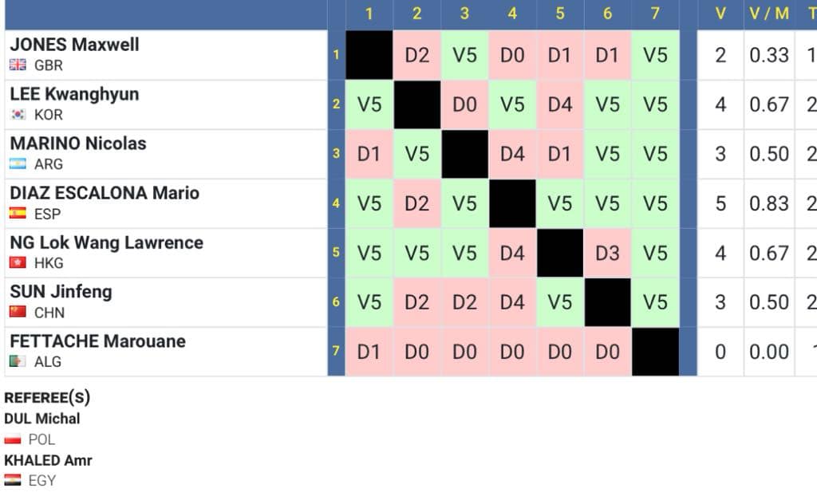The image size is (817, 504).
Task: Click the V column header
Action: click(720, 14)
